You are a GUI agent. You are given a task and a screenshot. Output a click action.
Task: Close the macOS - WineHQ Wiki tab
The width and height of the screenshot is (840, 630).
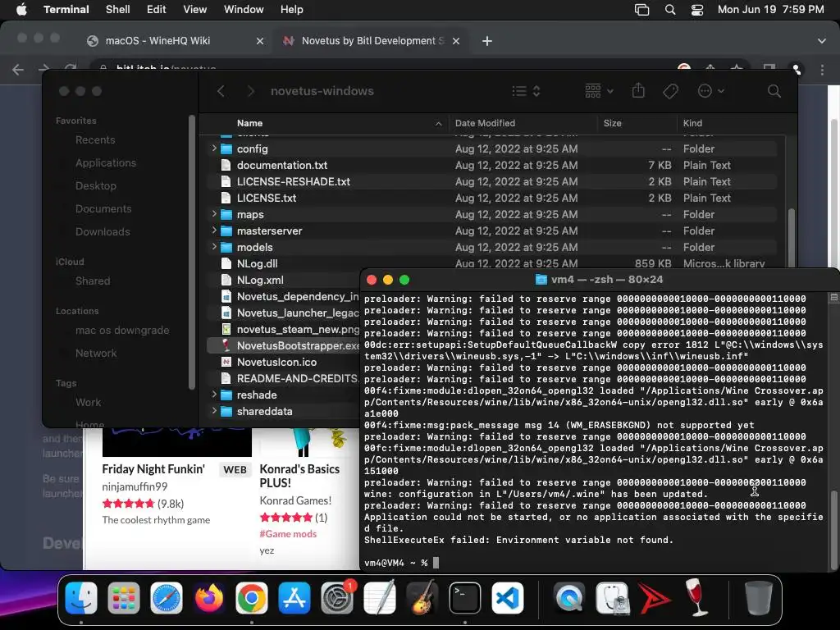pos(260,41)
